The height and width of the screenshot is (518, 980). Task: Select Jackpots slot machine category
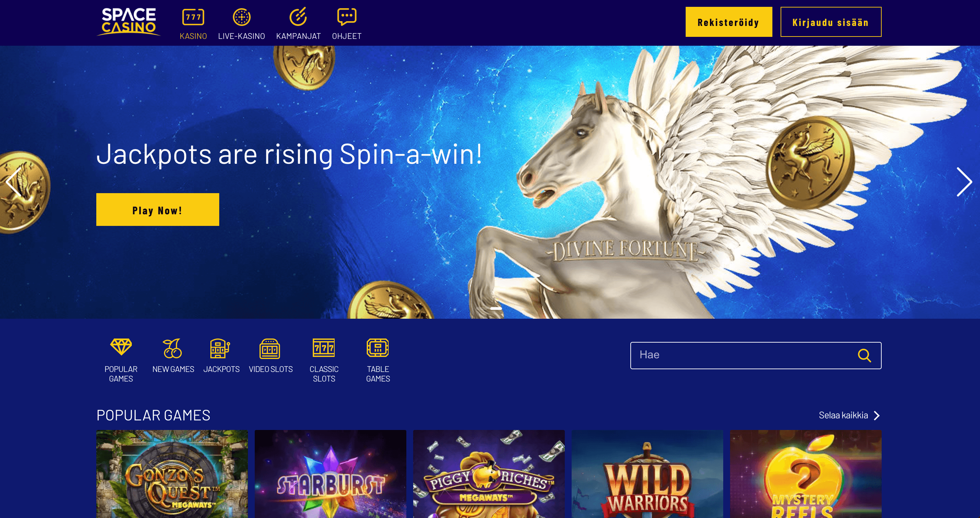221,356
